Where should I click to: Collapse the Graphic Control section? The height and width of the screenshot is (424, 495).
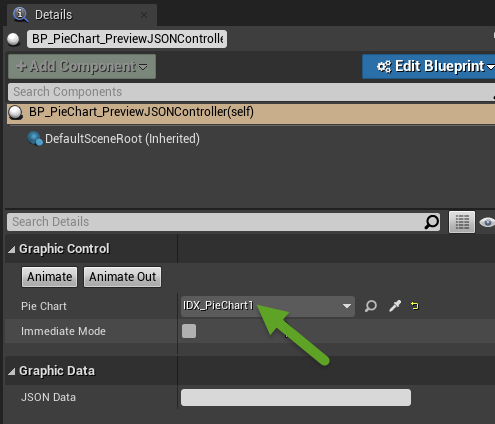[x=12, y=249]
